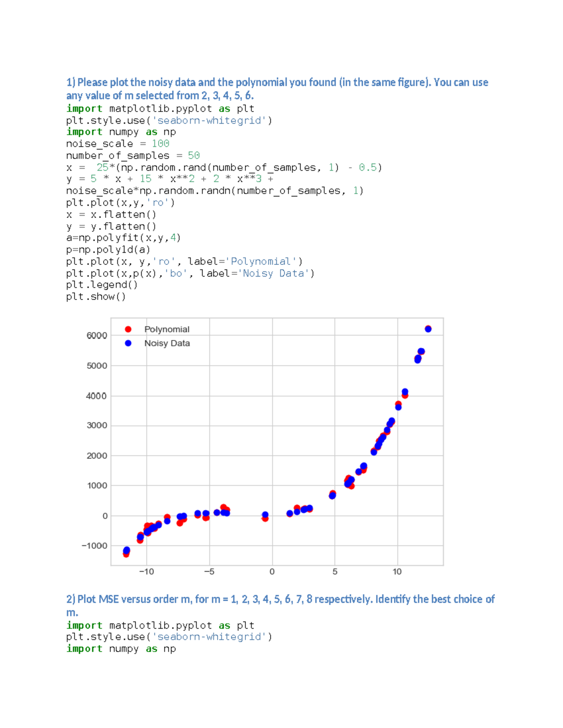Select the 'import numpy as np' line
Image resolution: width=563 pixels, height=728 pixels.
121,132
